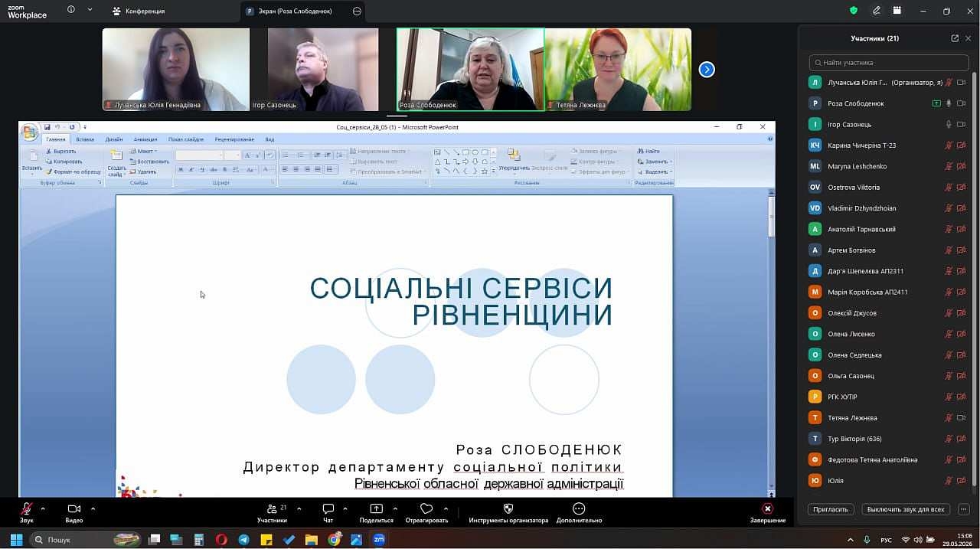Image resolution: width=980 pixels, height=549 pixels.
Task: Toggle the Участники panel in Zoom toolbar
Action: (272, 512)
